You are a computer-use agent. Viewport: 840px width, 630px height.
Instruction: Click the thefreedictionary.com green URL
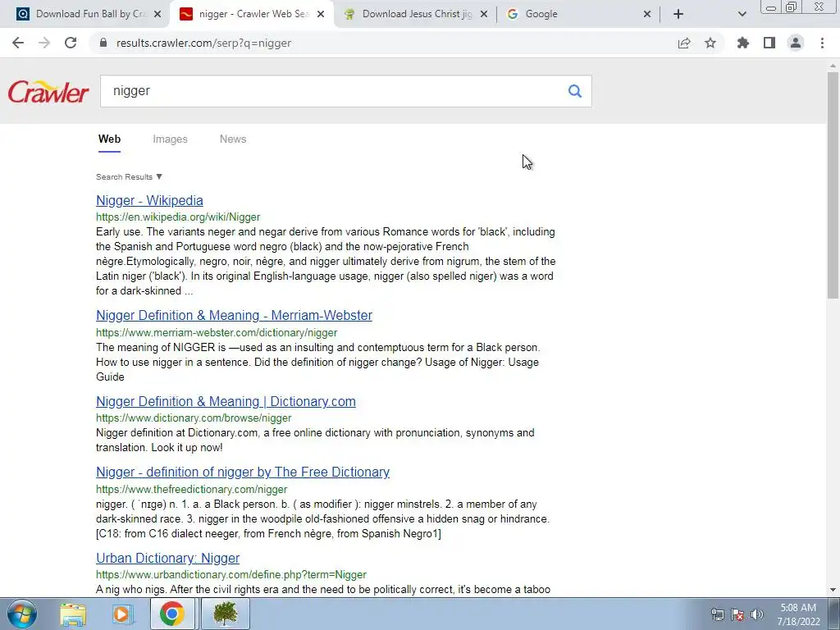(191, 489)
